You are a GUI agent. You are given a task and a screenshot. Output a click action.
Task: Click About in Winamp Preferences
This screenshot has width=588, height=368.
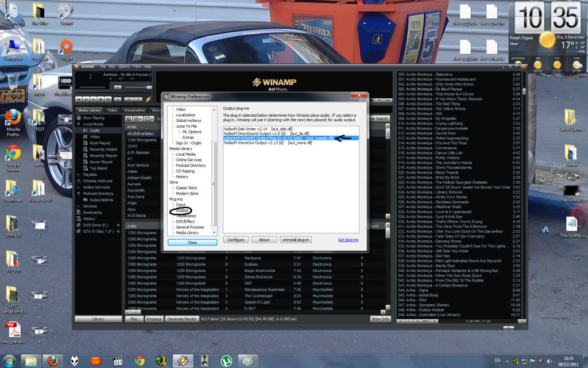click(x=264, y=240)
